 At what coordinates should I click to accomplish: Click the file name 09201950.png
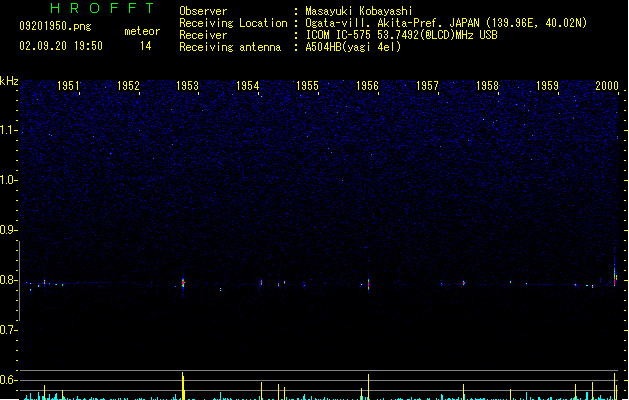click(55, 26)
